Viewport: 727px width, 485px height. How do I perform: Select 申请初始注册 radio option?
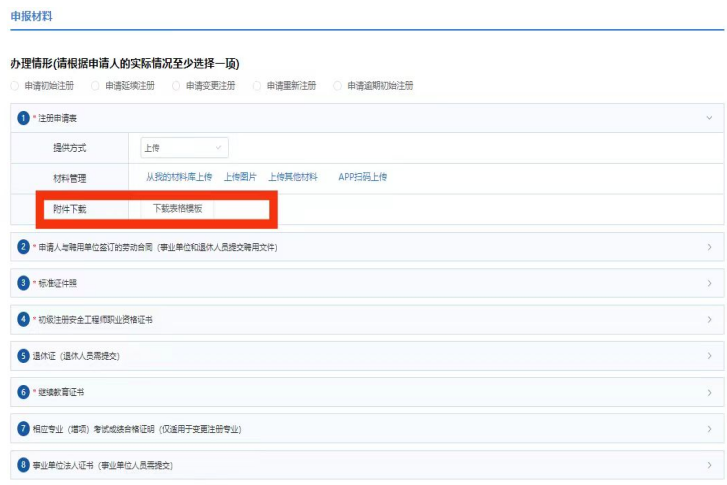click(15, 86)
